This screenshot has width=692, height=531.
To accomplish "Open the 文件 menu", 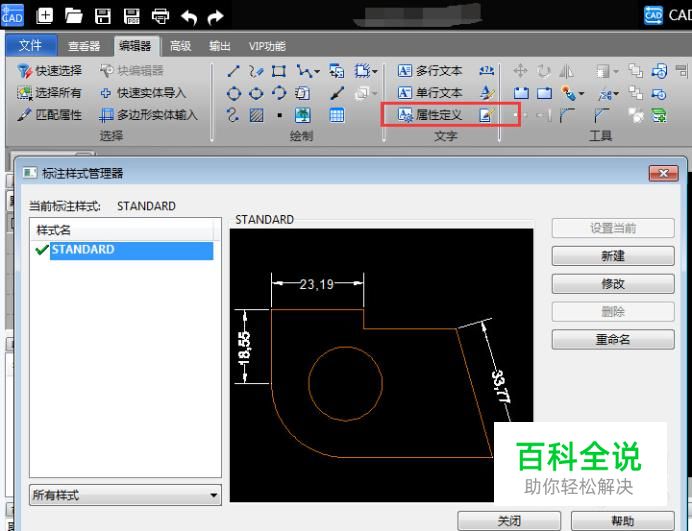I will click(x=31, y=45).
